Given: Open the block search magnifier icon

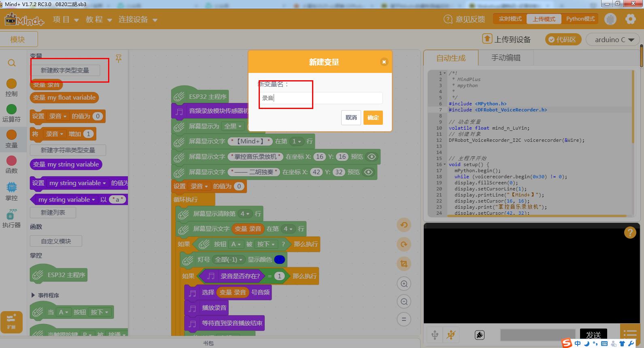Looking at the screenshot, I should (x=12, y=63).
